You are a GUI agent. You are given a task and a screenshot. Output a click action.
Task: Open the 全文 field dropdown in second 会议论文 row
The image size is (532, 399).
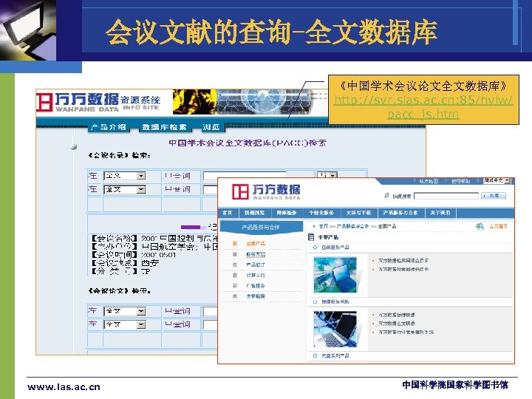click(141, 324)
